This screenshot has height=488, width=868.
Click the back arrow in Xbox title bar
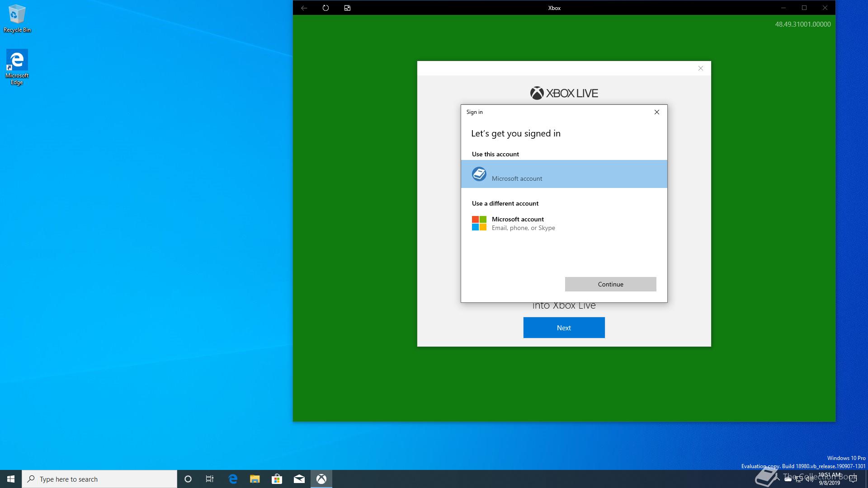(304, 8)
